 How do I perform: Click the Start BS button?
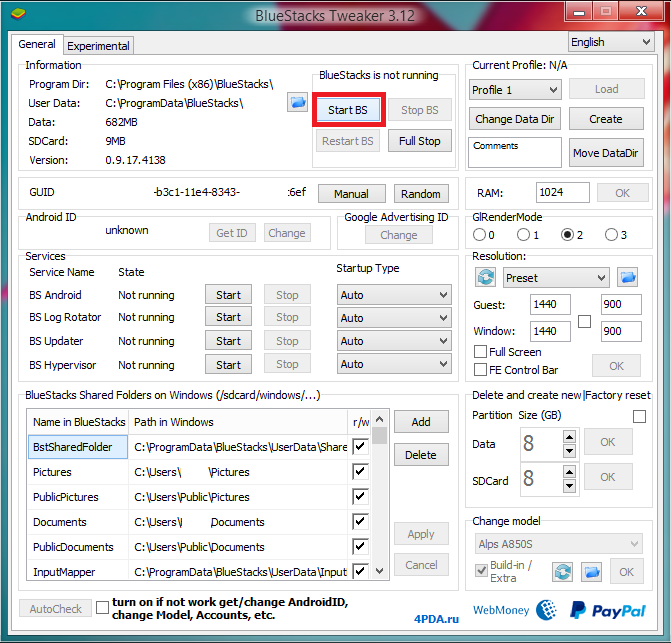click(348, 110)
